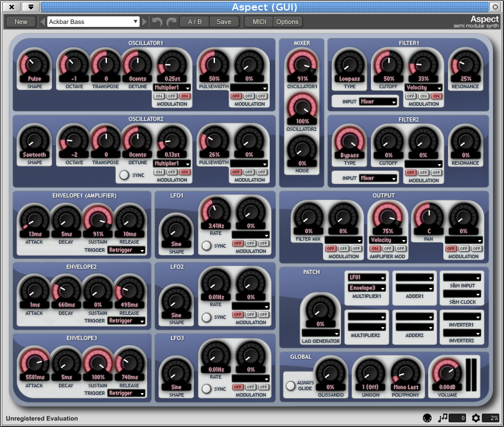The image size is (504, 427).
Task: Open Envelope3 Retrigger trigger dropdown
Action: tap(126, 393)
